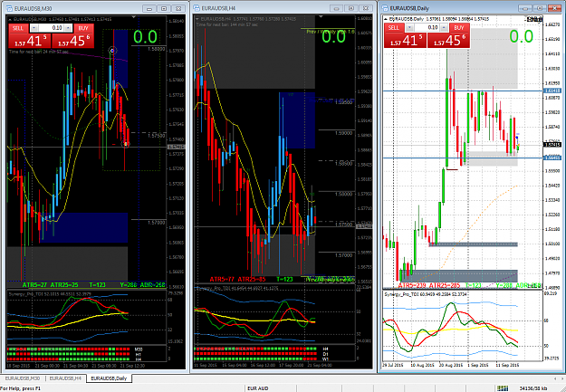The height and width of the screenshot is (392, 566).
Task: Switch to the EURAUDSB,H4 bottom tab
Action: pos(66,378)
